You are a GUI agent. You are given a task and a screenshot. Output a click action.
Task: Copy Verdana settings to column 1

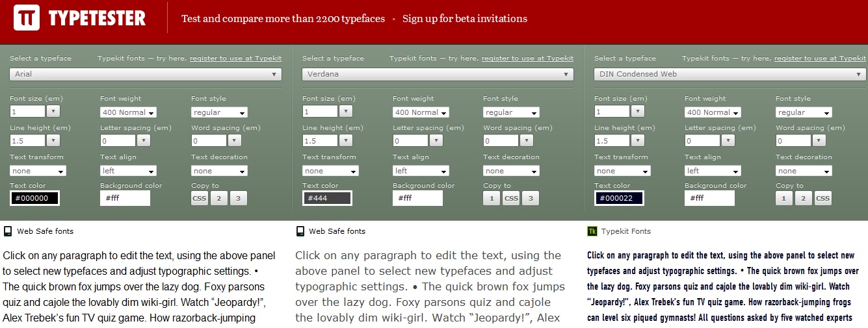[492, 199]
